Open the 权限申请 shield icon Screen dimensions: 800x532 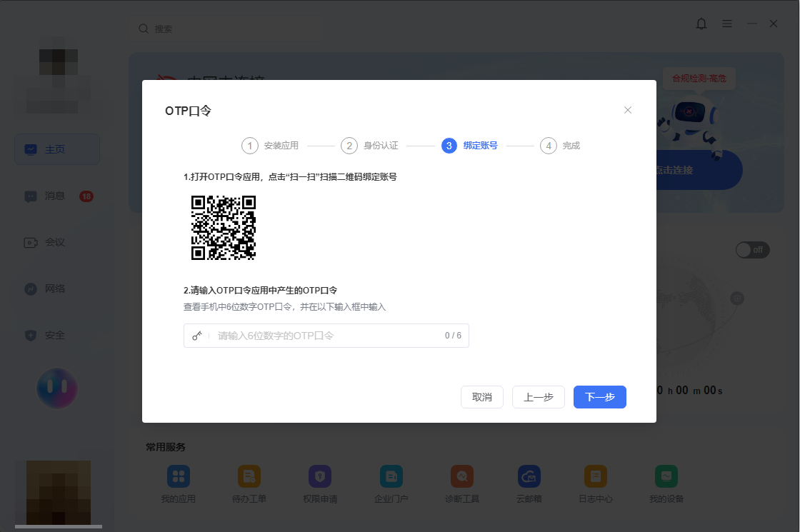[x=320, y=476]
